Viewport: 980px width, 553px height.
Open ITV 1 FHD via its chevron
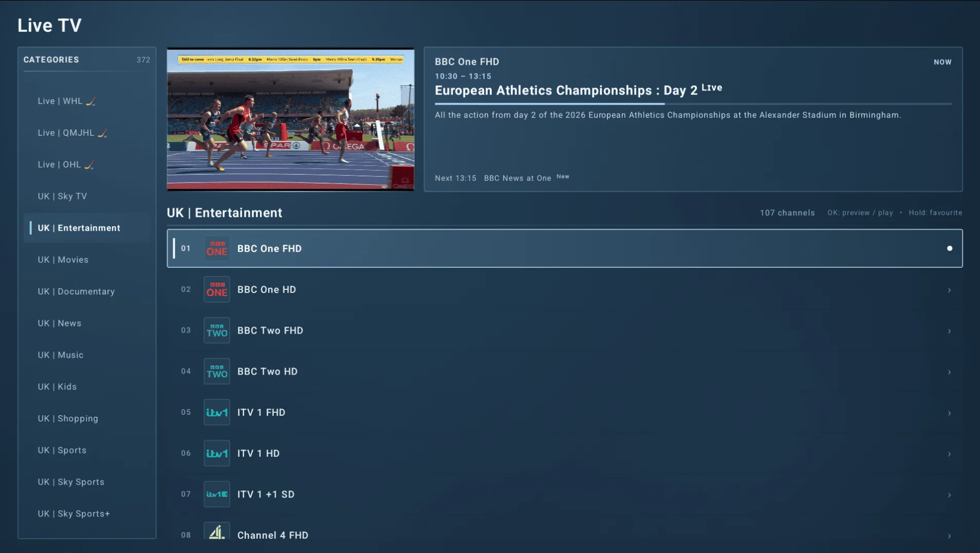click(950, 413)
